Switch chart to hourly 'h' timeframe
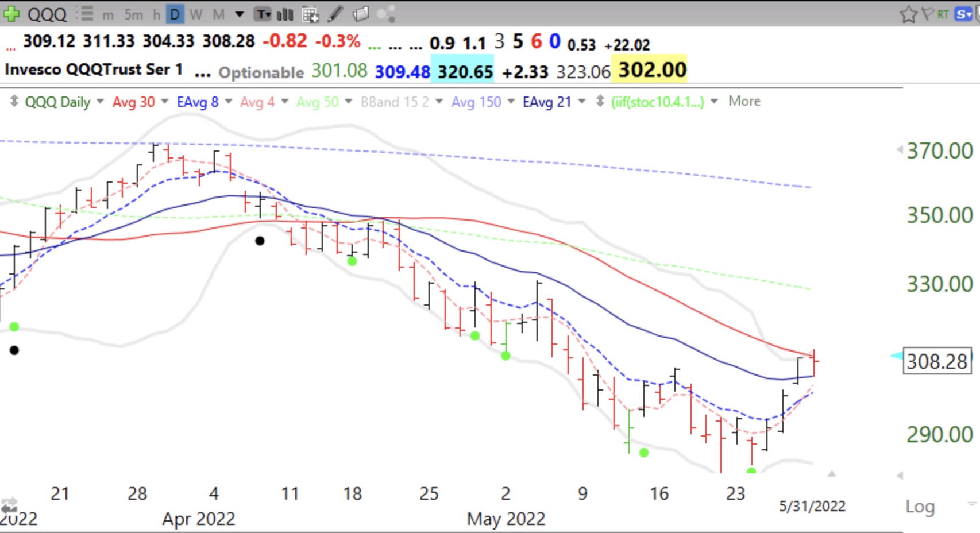The image size is (980, 533). pyautogui.click(x=156, y=14)
